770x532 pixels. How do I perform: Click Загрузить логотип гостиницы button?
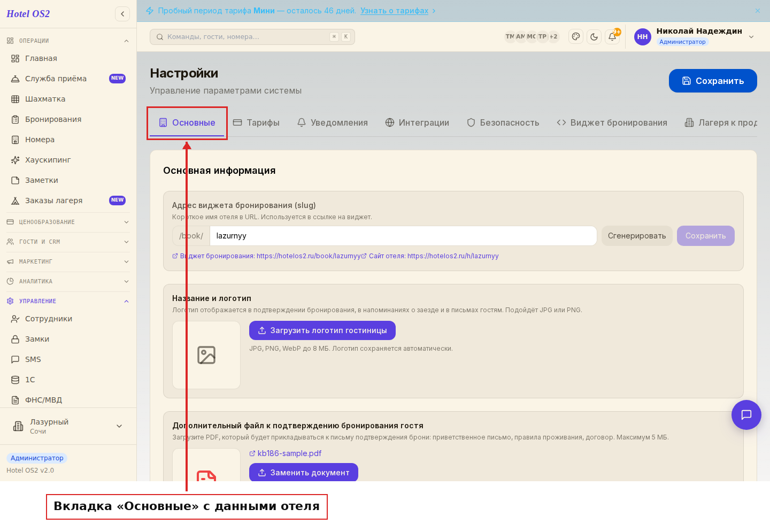pos(322,330)
